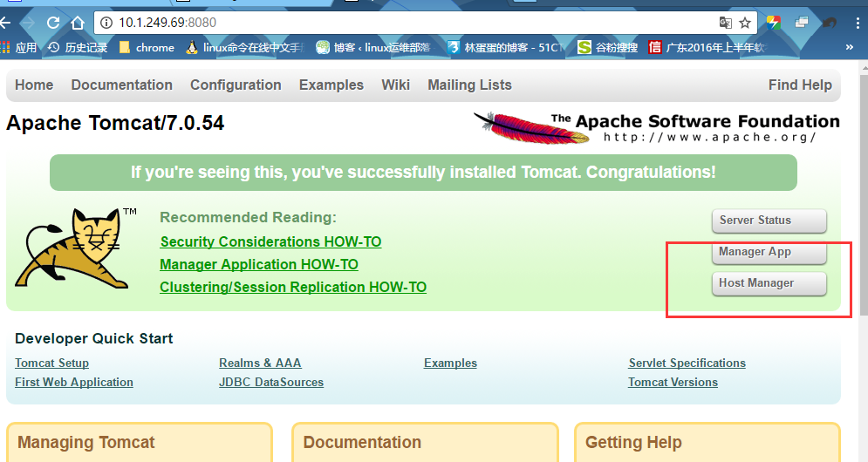Click the windows-stack extension icon

click(801, 23)
